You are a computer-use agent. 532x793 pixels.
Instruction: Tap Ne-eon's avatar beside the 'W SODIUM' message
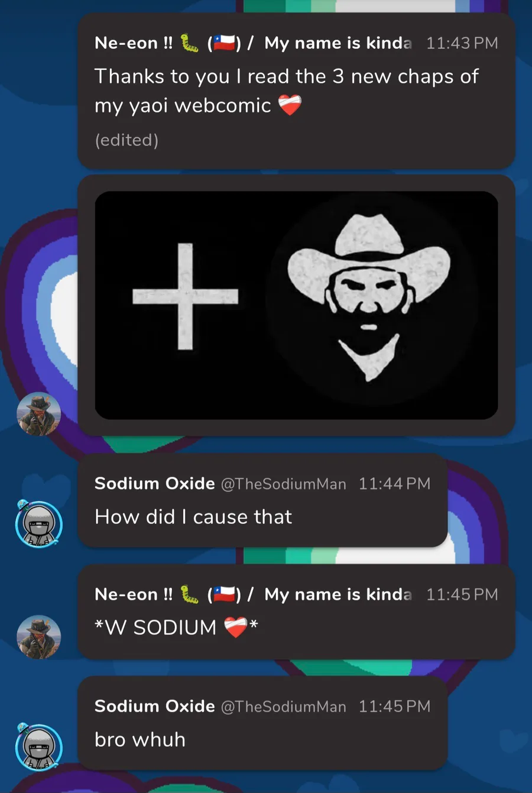38,637
